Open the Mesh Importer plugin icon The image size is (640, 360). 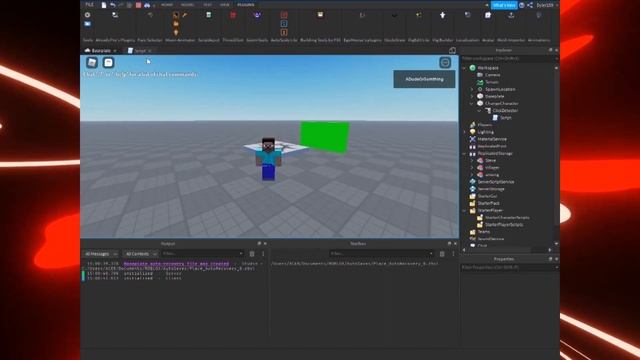(511, 15)
